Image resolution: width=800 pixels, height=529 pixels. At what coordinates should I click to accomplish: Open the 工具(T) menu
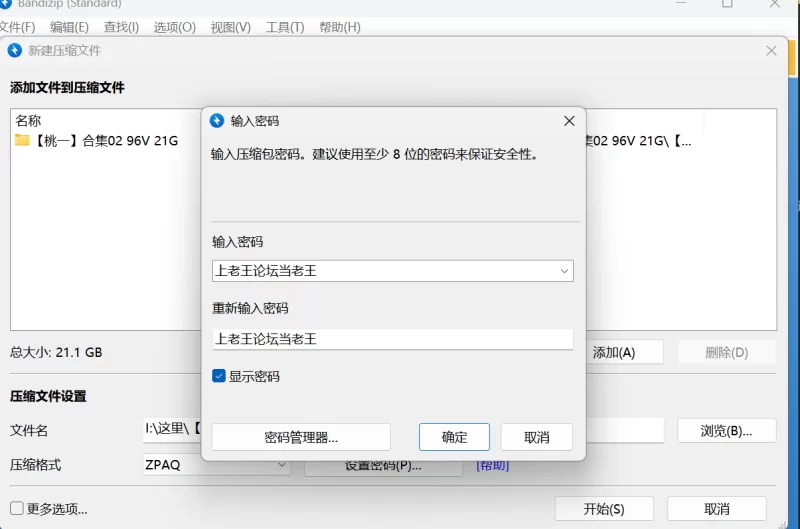(x=285, y=27)
